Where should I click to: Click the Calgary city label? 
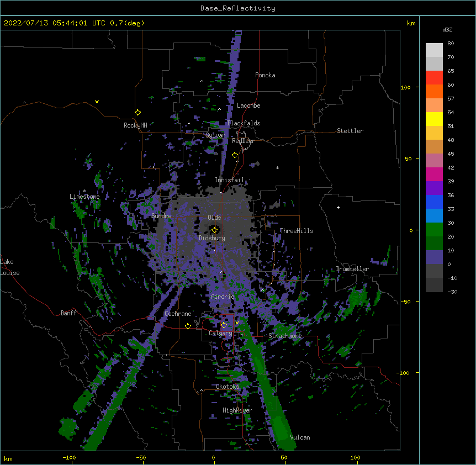(220, 333)
